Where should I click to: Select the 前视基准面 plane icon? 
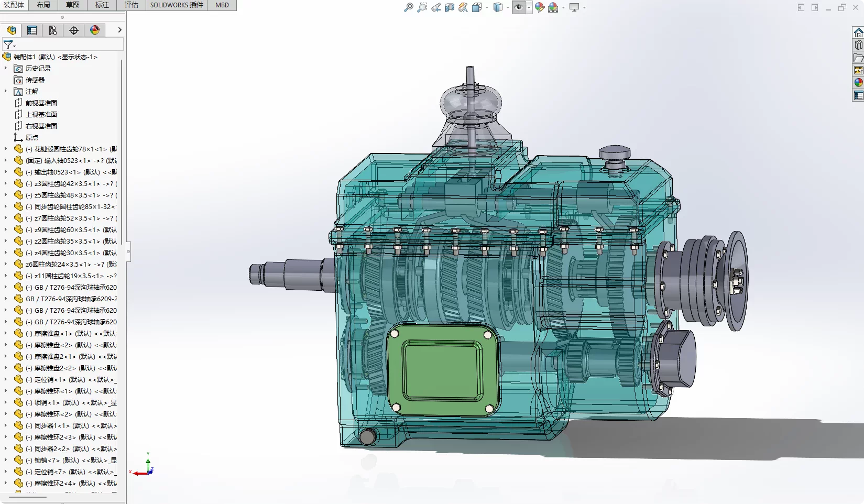18,103
